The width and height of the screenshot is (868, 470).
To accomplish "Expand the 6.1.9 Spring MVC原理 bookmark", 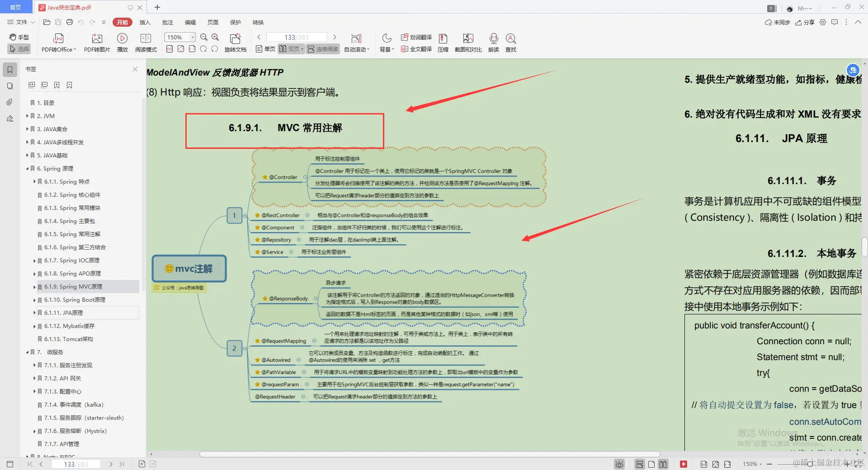I will [x=34, y=286].
